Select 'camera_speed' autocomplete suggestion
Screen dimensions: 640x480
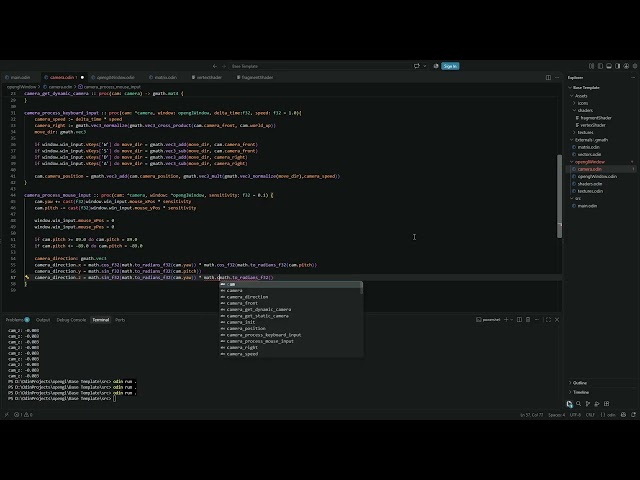(291, 354)
